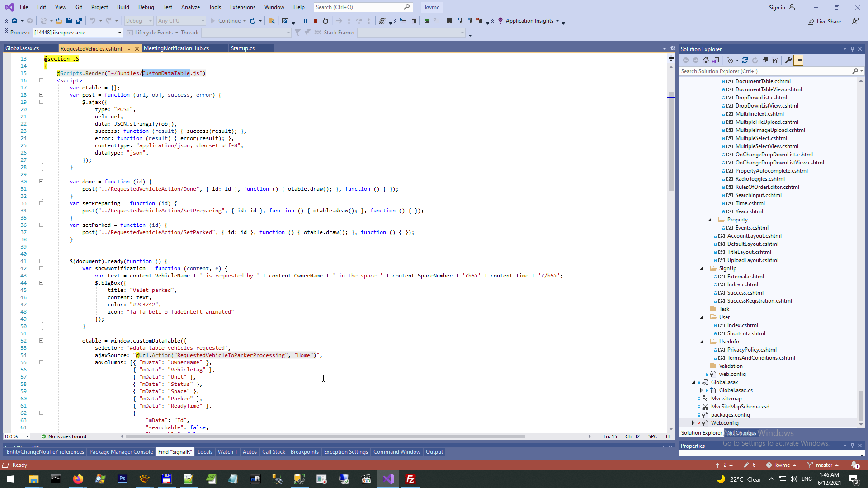Expand the Web.config node
Image resolution: width=868 pixels, height=488 pixels.
pyautogui.click(x=693, y=423)
